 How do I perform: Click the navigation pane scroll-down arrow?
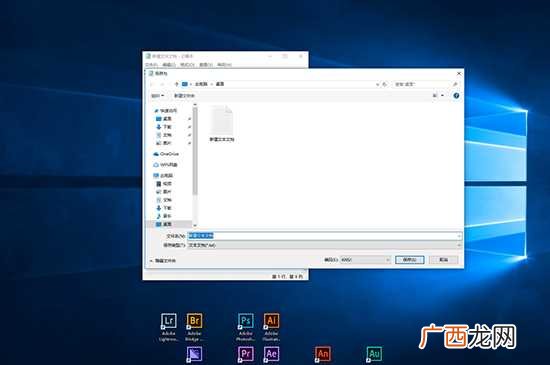(195, 226)
